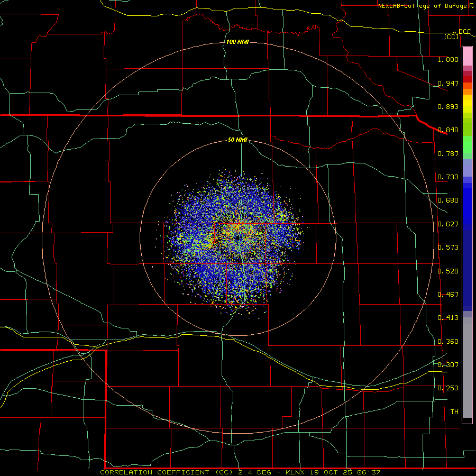Click the TH threshold label
The width and height of the screenshot is (476, 476).
(454, 412)
